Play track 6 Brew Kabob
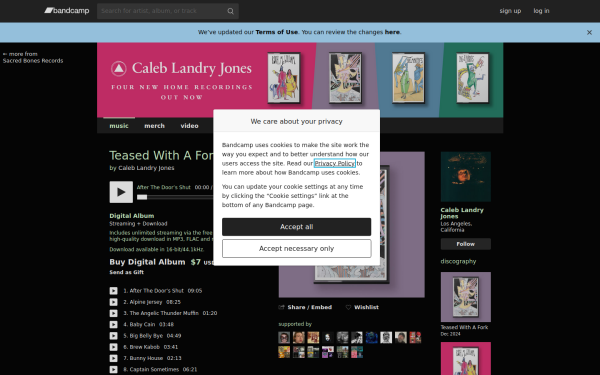 click(x=114, y=347)
